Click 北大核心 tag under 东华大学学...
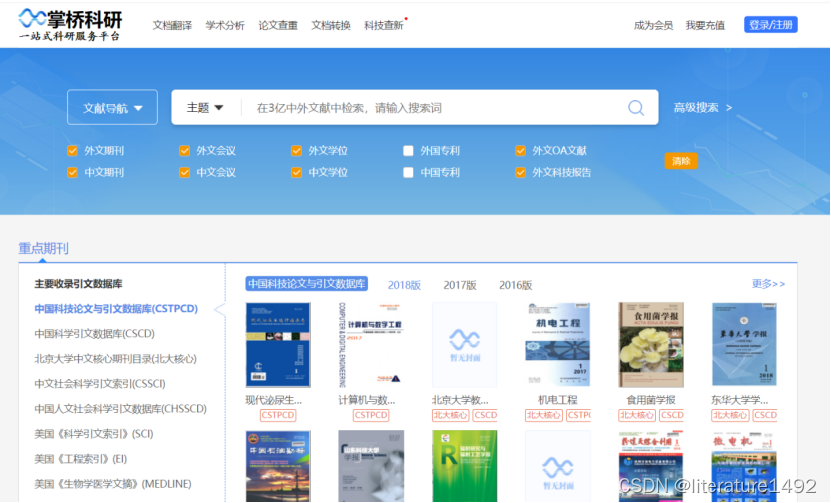The image size is (831, 503). click(730, 415)
